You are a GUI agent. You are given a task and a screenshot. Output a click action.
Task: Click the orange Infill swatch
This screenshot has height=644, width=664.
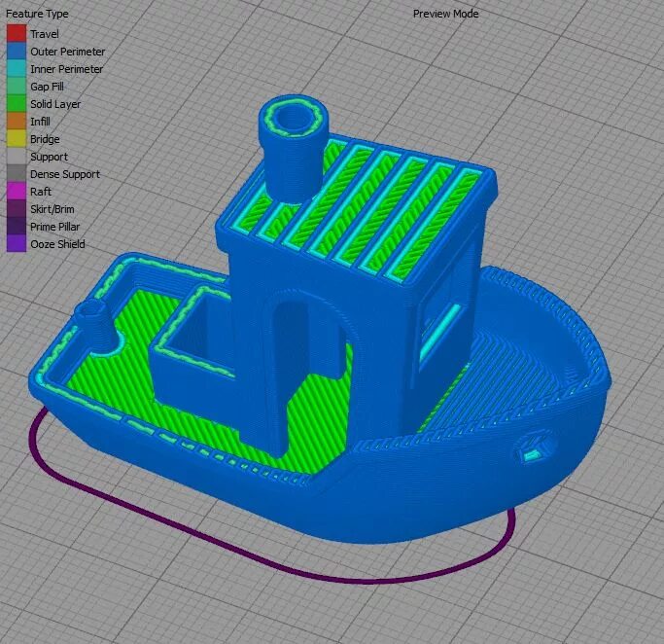pyautogui.click(x=17, y=122)
